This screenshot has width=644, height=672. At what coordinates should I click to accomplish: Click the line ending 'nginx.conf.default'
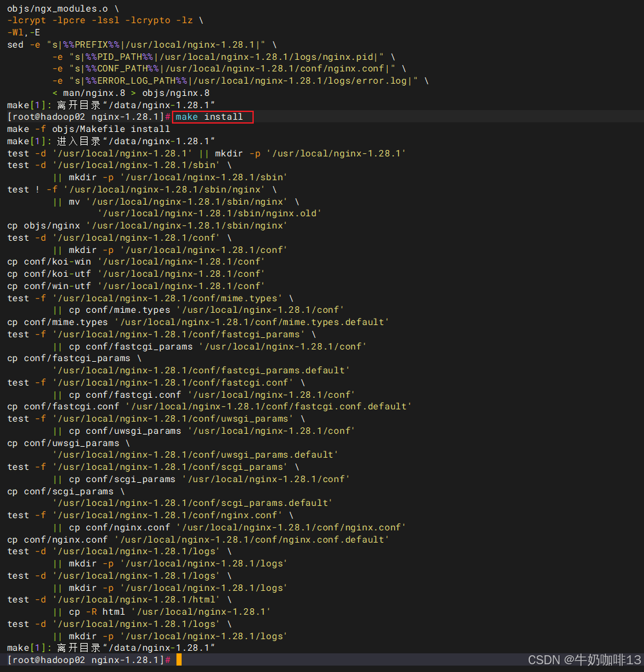198,539
